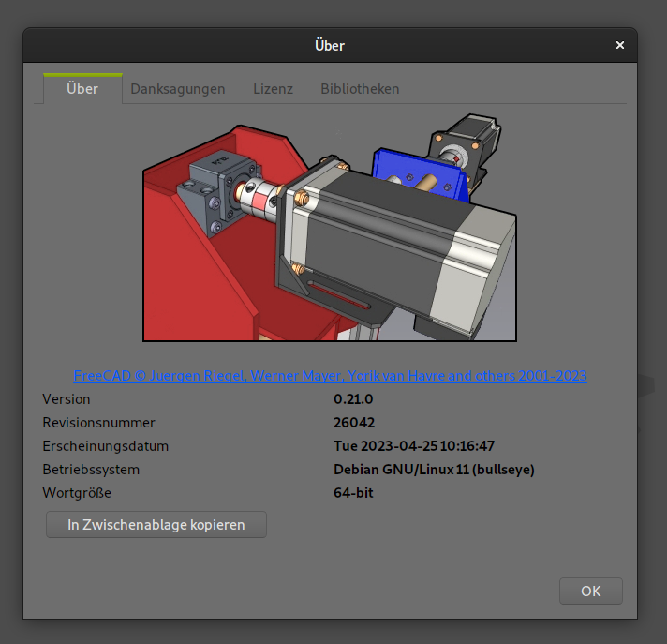Open the Lizenz tab
Screen dimensions: 667x644
pos(273,89)
